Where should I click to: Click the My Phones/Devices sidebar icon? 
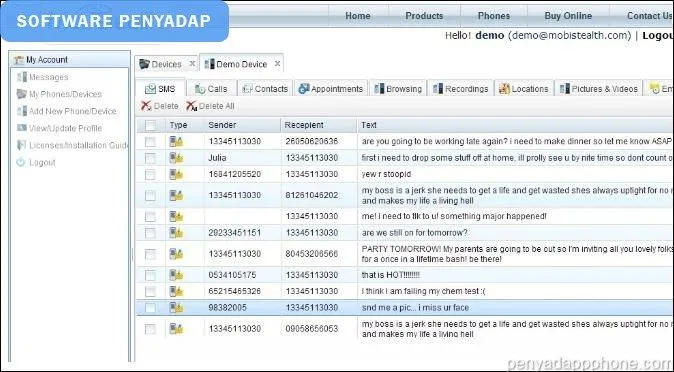click(x=21, y=94)
